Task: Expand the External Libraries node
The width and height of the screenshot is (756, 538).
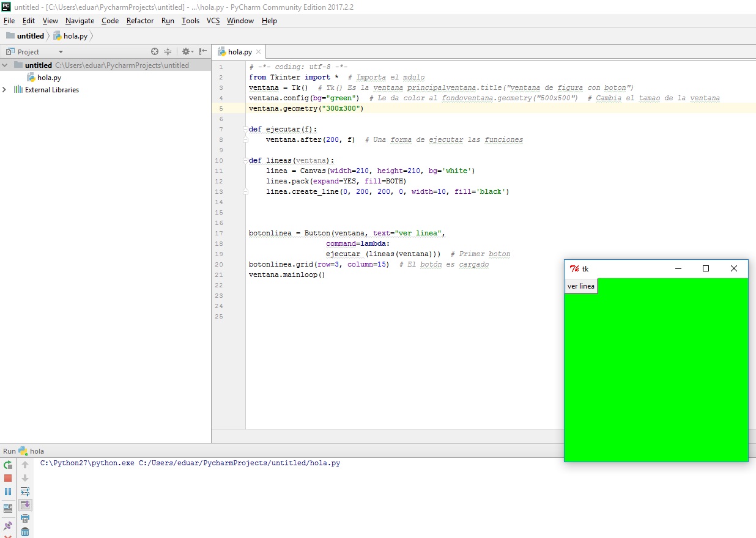Action: [x=5, y=89]
